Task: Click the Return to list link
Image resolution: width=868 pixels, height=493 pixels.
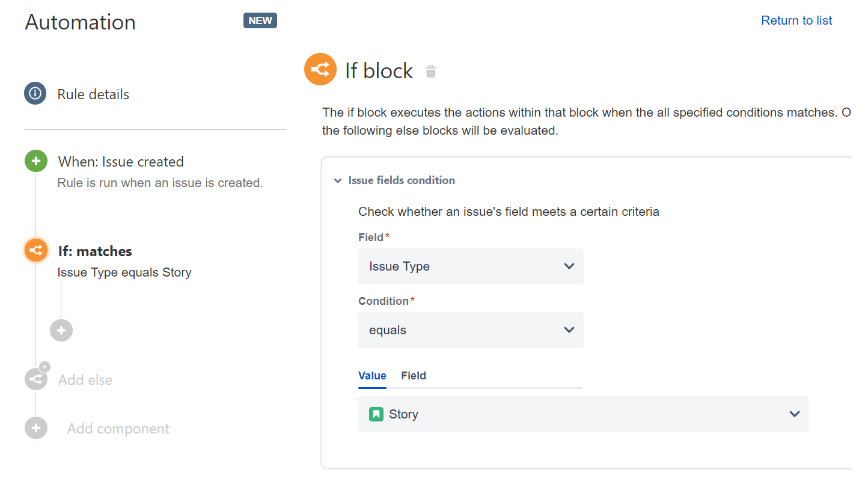Action: [796, 20]
